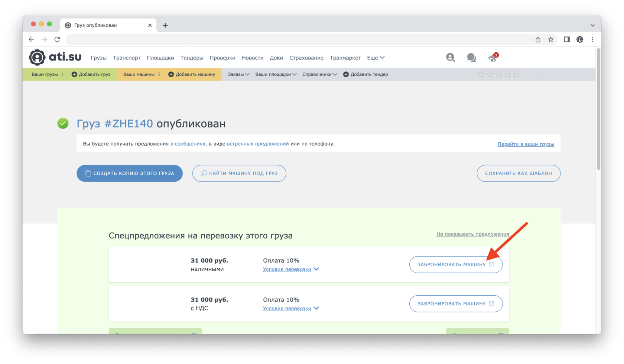Open a new browser tab
The image size is (624, 364).
[x=165, y=25]
